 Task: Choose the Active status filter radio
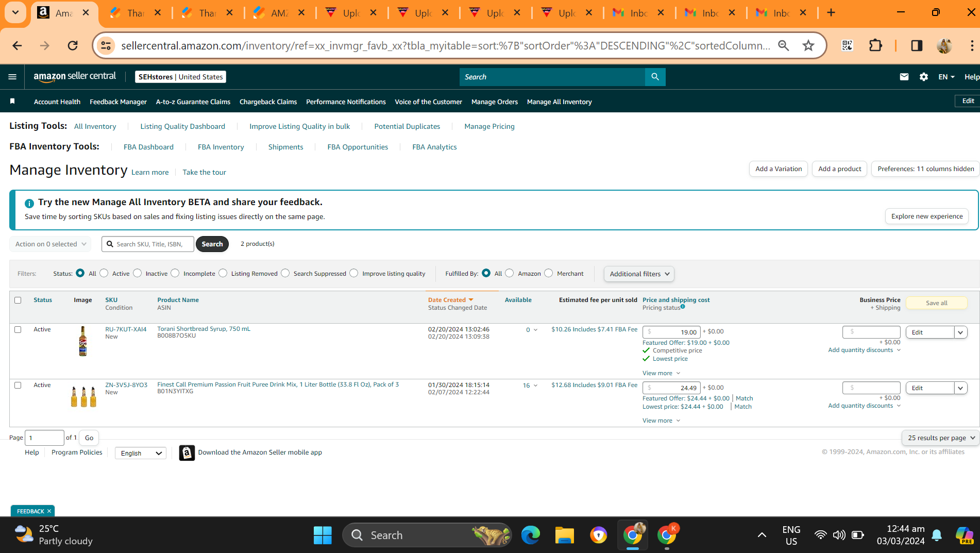click(x=104, y=273)
